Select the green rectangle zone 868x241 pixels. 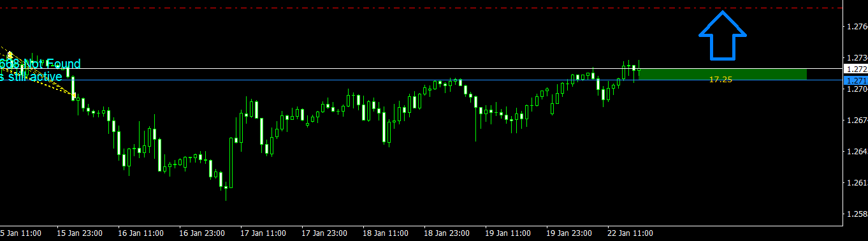tap(722, 74)
